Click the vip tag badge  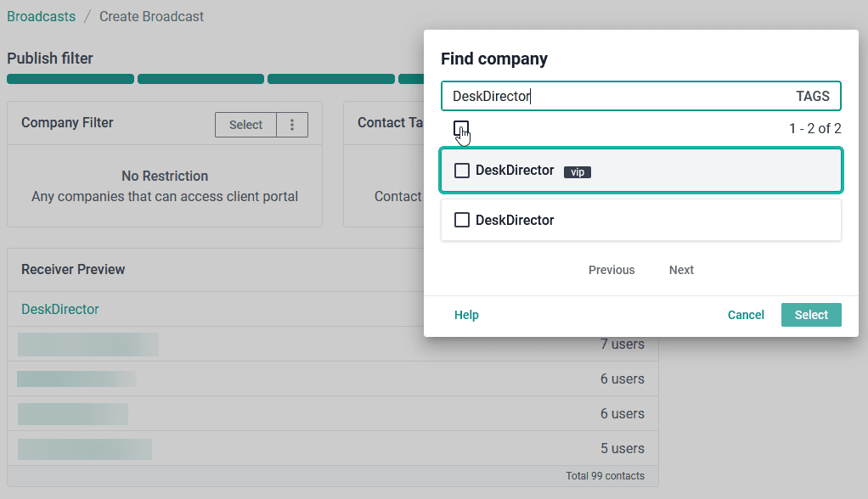click(x=578, y=172)
